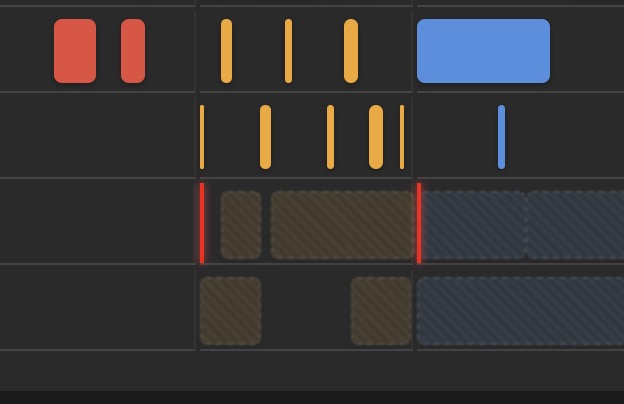This screenshot has height=404, width=624.
Task: Click the right hatched brown block in bottom row
Action: tap(381, 311)
